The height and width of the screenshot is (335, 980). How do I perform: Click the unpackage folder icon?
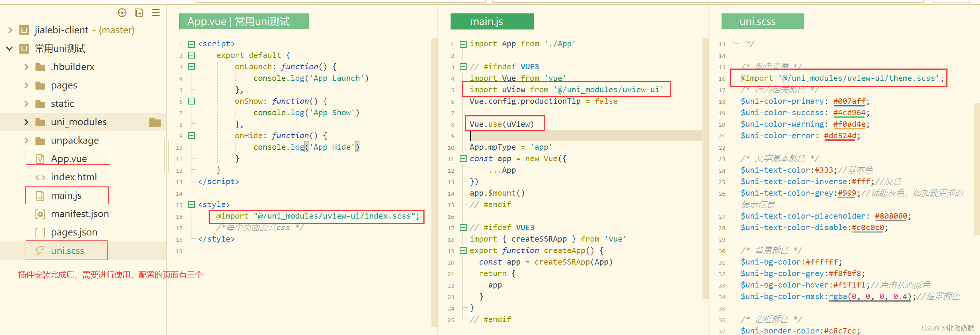click(40, 141)
